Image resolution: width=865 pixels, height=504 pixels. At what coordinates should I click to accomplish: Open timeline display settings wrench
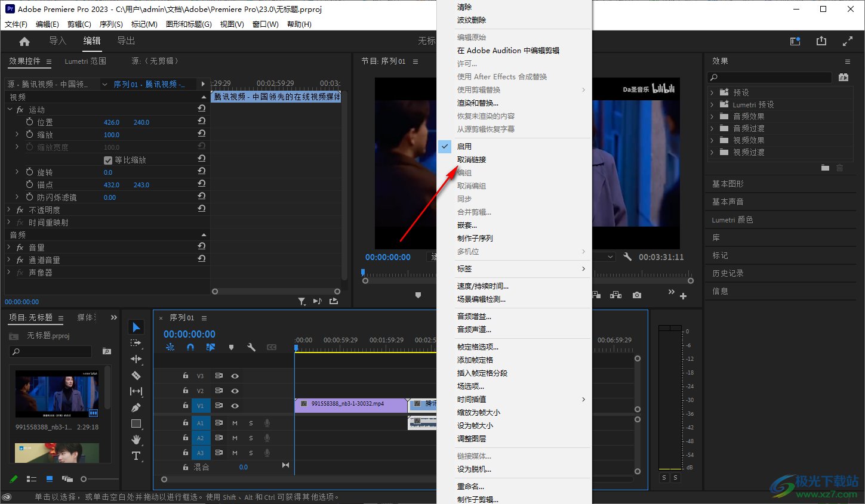pyautogui.click(x=251, y=347)
